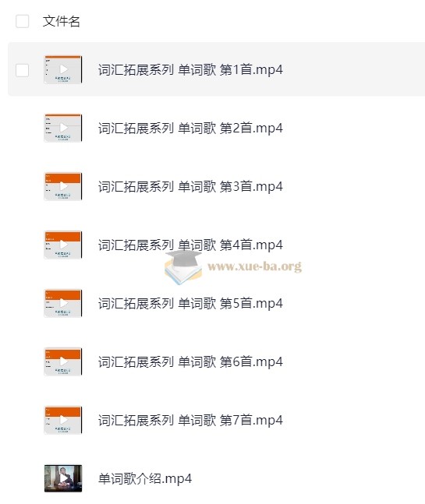Image resolution: width=425 pixels, height=504 pixels.
Task: Click file name 词汇拓展系列 单词歌 第1首.mp4
Action: coord(190,70)
